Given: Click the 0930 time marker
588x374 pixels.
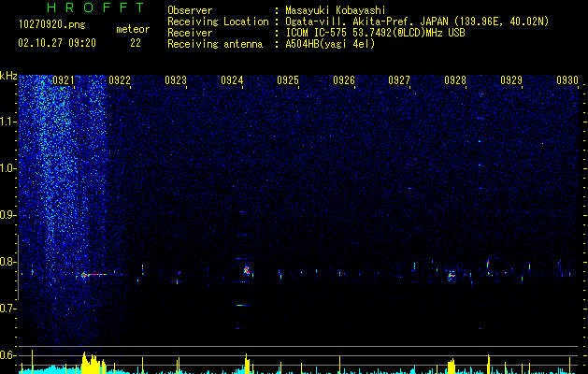Looking at the screenshot, I should (x=567, y=80).
